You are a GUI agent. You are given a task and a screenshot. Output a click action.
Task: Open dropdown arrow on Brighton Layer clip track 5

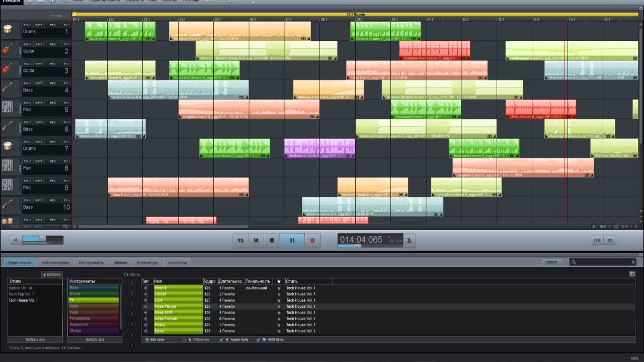[x=312, y=116]
